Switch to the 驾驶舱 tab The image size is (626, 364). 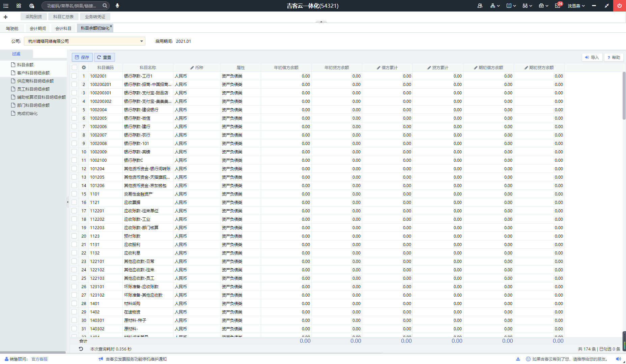click(x=12, y=28)
